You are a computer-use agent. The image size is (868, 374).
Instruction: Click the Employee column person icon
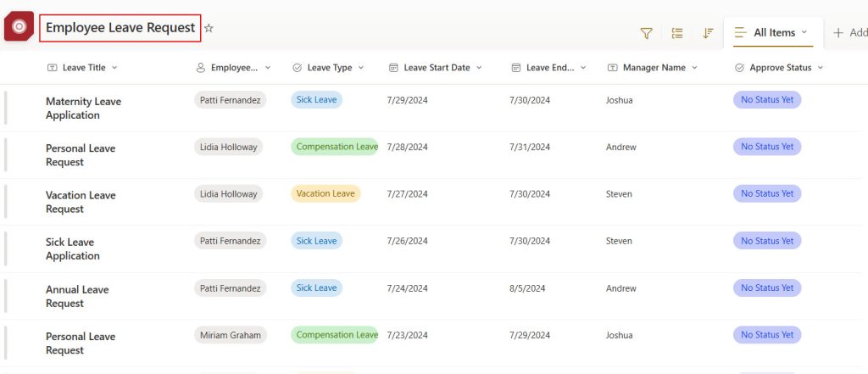tap(201, 68)
